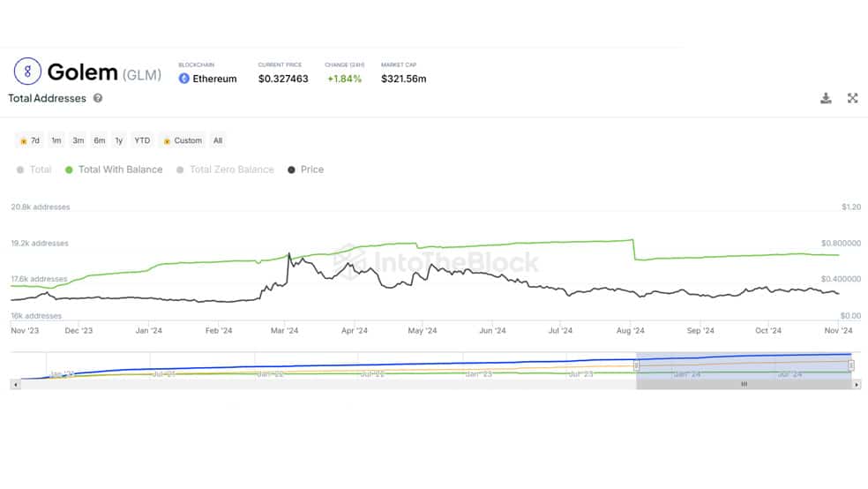Click the navigator scrollbar thumb grip
The width and height of the screenshot is (868, 489).
744,384
